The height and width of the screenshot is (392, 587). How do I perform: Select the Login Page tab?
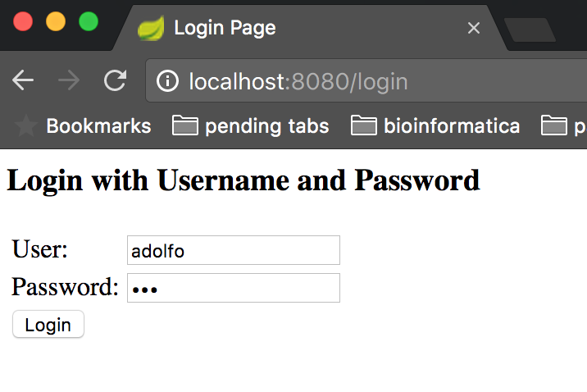pyautogui.click(x=225, y=28)
